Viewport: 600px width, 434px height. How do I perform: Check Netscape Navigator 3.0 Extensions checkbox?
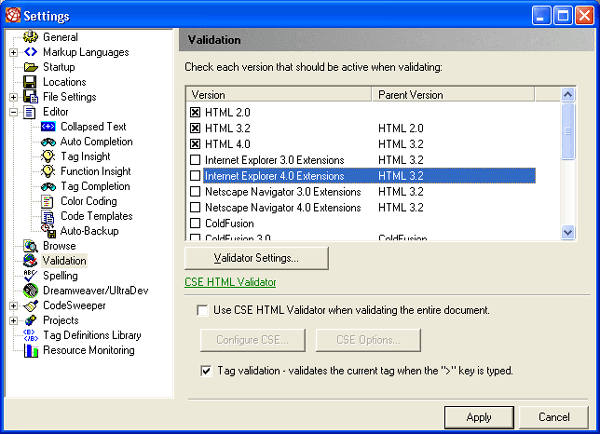(195, 191)
